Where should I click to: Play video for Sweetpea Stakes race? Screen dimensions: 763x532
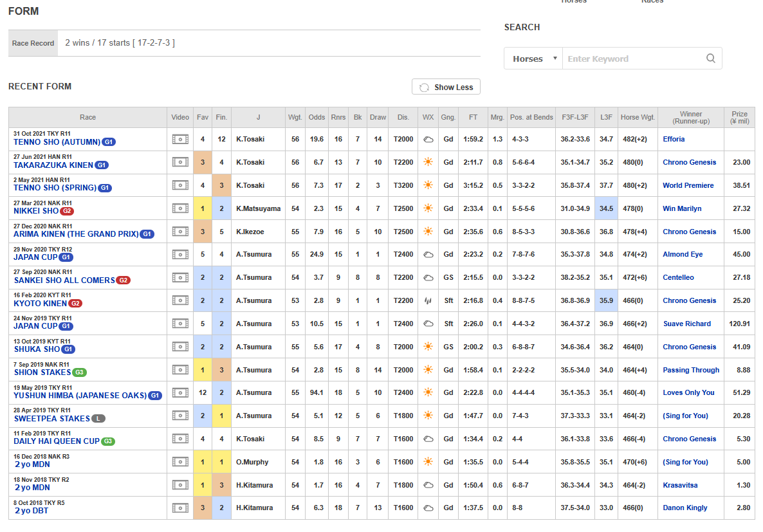coord(180,416)
